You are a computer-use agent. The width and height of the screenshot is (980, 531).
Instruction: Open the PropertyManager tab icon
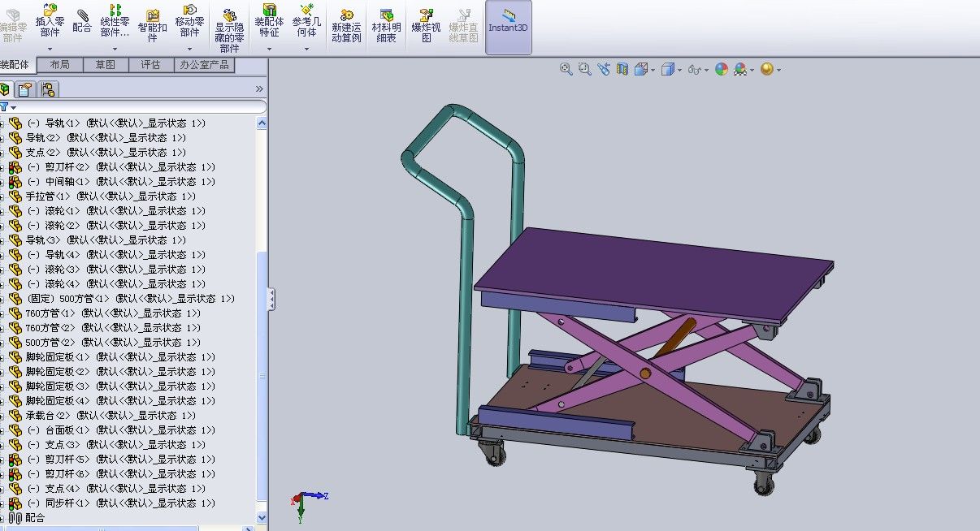25,89
